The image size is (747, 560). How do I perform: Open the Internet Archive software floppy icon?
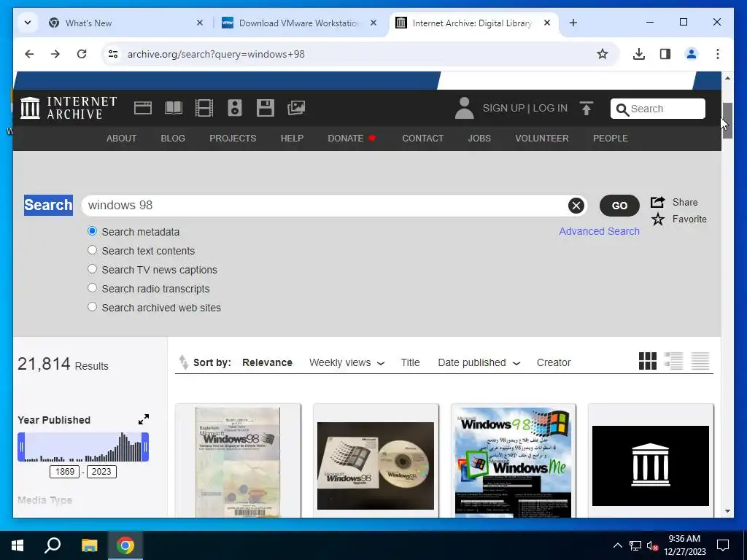(x=266, y=108)
